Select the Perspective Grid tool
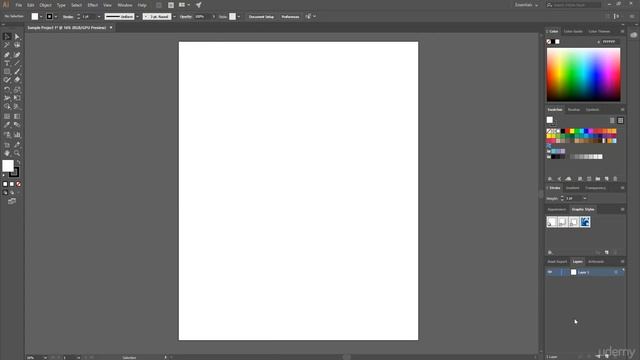640x360 pixels. click(17, 107)
